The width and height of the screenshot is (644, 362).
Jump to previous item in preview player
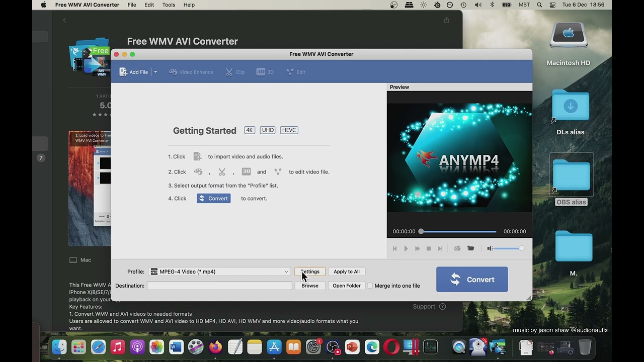(395, 248)
